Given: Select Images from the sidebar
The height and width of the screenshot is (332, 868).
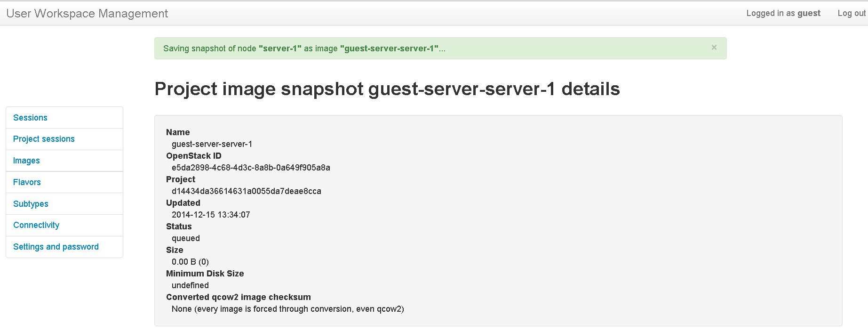Looking at the screenshot, I should (x=26, y=161).
